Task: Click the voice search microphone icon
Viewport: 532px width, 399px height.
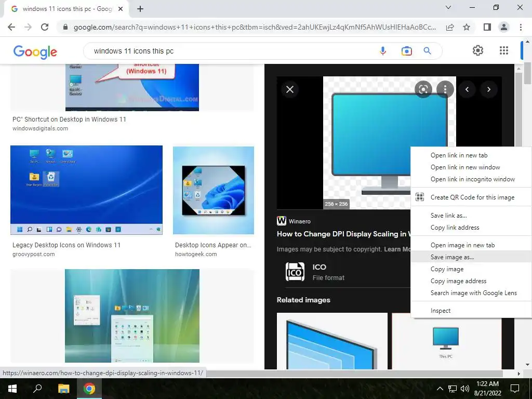Action: [x=383, y=51]
